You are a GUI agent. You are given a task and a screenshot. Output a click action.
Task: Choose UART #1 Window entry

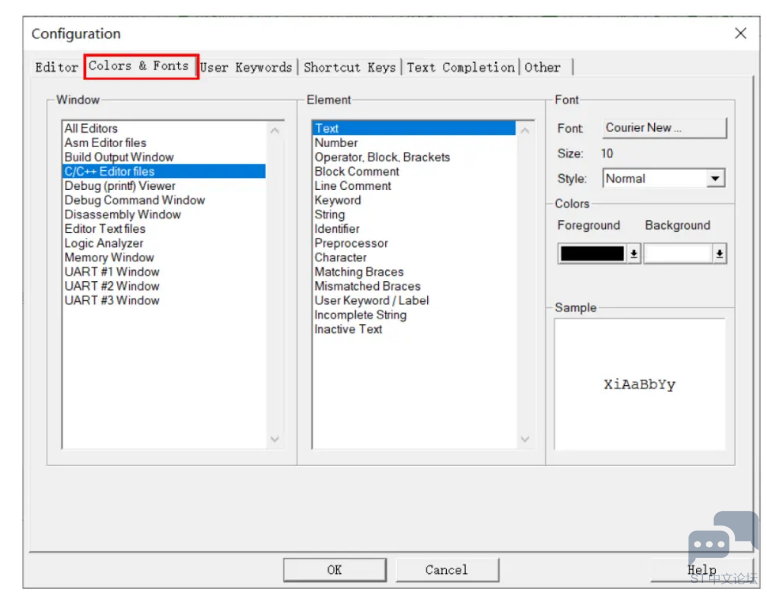coord(164,272)
